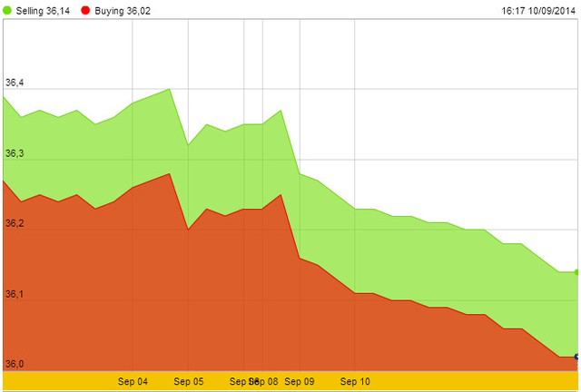The width and height of the screenshot is (581, 392).
Task: Select the 36,1 y-axis label
Action: 15,295
